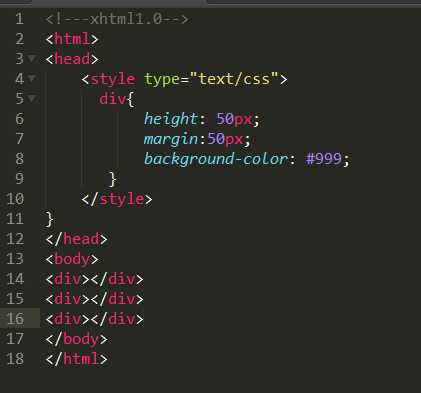Viewport: 421px width, 393px height.
Task: Click the type attribute name
Action: [162, 79]
